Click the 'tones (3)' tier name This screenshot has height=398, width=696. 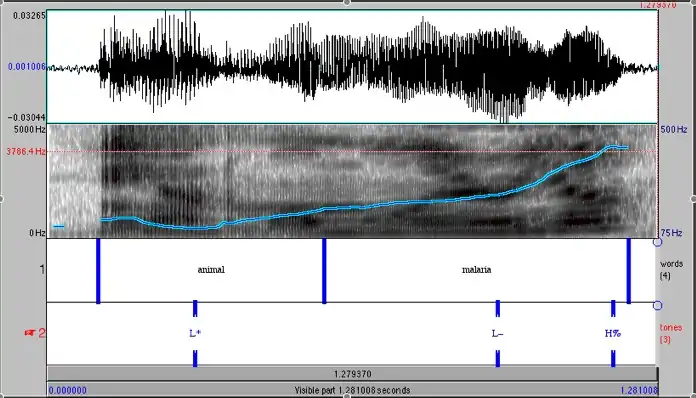click(670, 333)
